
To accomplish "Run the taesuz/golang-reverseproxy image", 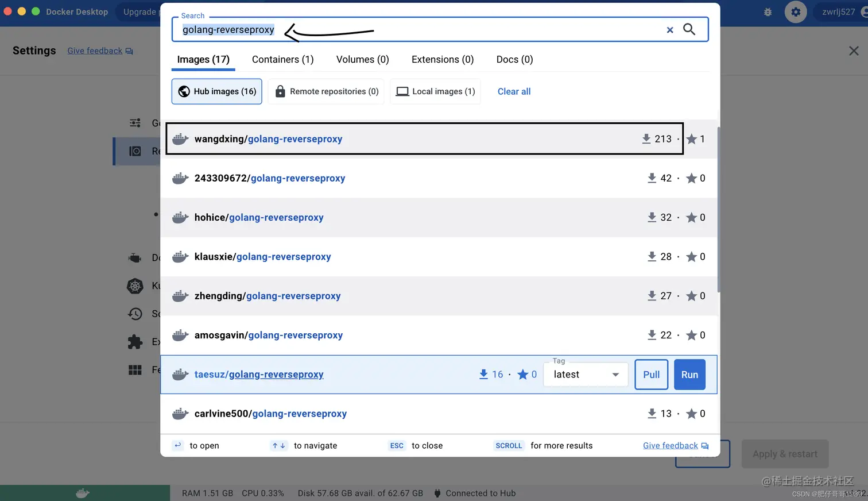I will pyautogui.click(x=690, y=375).
